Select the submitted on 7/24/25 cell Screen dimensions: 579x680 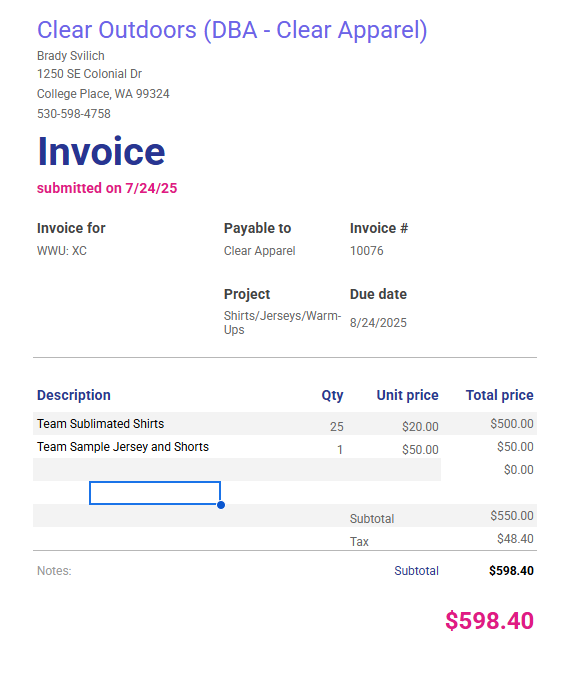pos(107,188)
